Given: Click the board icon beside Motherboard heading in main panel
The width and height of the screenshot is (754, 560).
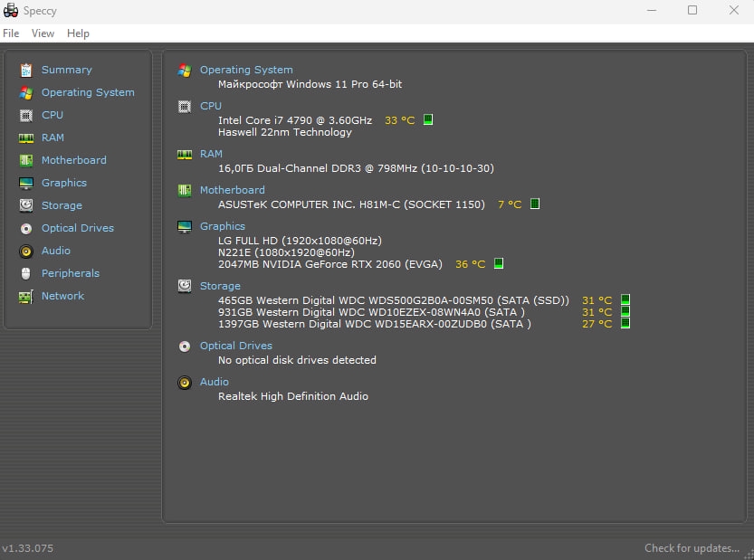Looking at the screenshot, I should [184, 190].
